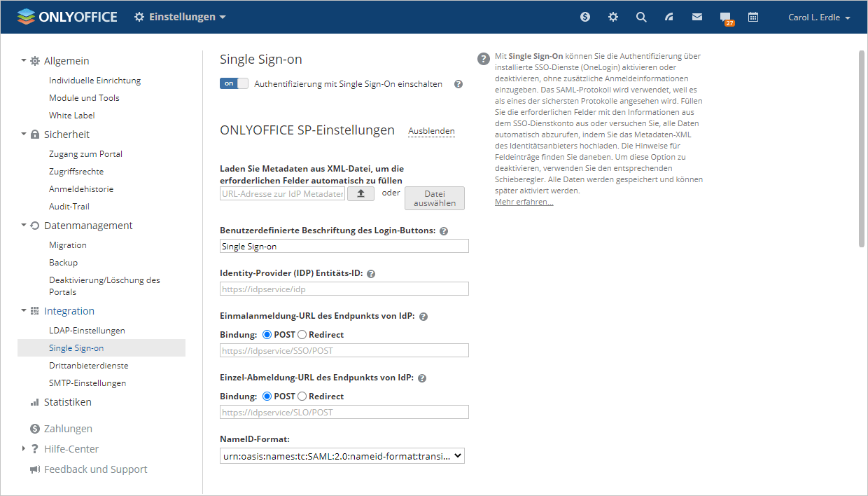Click help icon beside Einmalanmeldung-URL label

click(423, 317)
